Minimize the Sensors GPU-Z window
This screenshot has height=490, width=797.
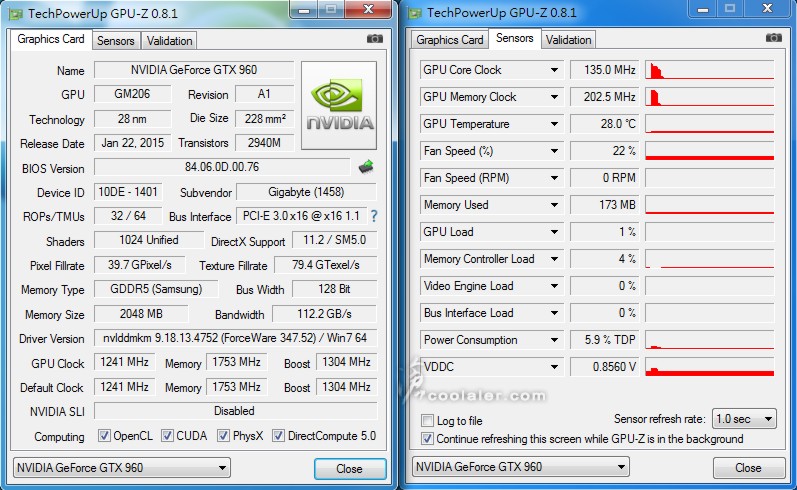tap(703, 9)
